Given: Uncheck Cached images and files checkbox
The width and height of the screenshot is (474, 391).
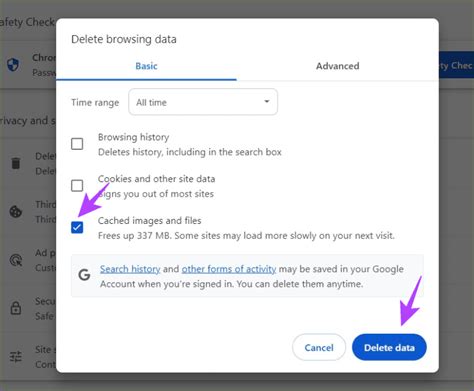Looking at the screenshot, I should tap(77, 227).
